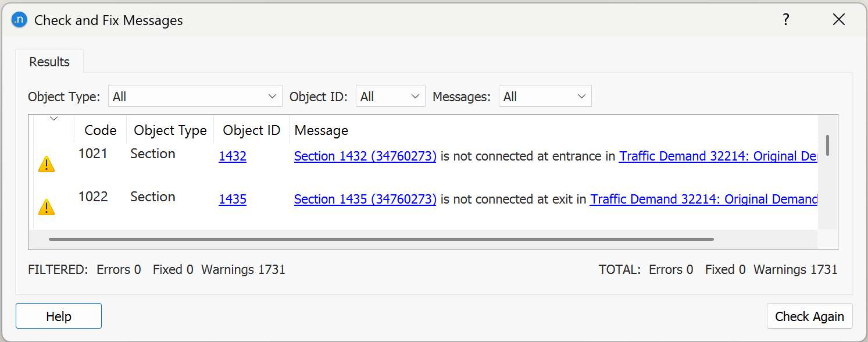The image size is (868, 342).
Task: Open the Section 1432 (34760273) message link
Action: pyautogui.click(x=365, y=156)
